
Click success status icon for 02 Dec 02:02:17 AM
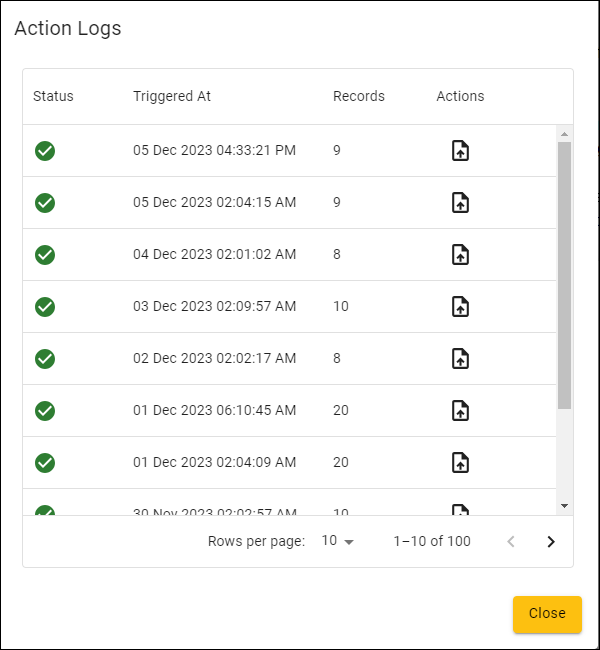coord(45,359)
